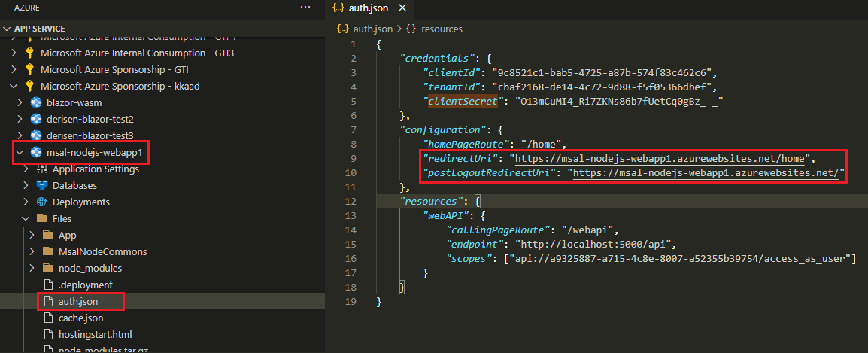Open the localhost:5000/api endpoint link
The width and height of the screenshot is (868, 353).
[x=593, y=245]
